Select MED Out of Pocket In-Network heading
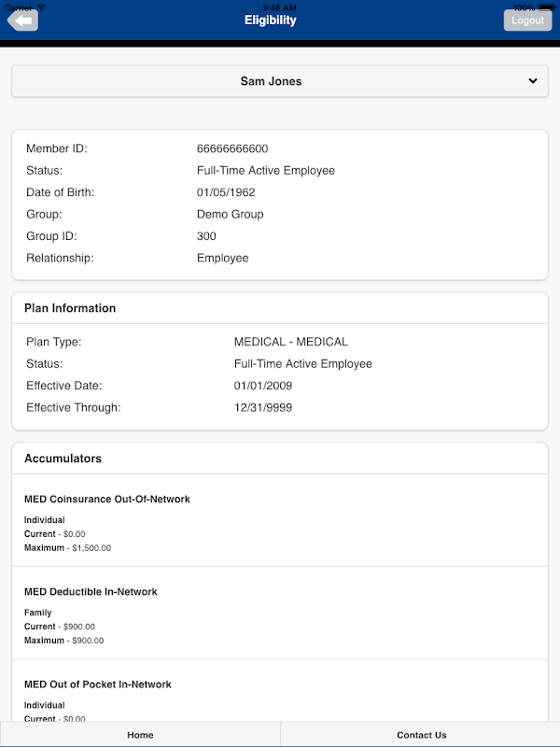 click(98, 684)
